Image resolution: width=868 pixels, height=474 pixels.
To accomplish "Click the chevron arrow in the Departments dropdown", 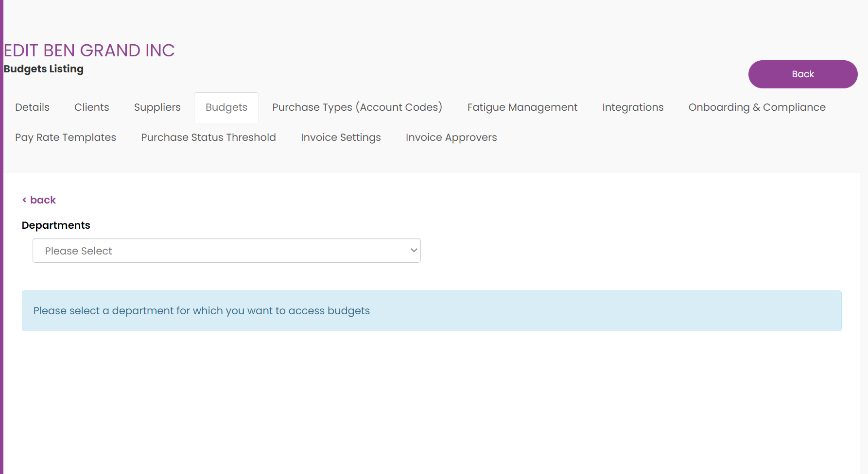I will pyautogui.click(x=414, y=251).
